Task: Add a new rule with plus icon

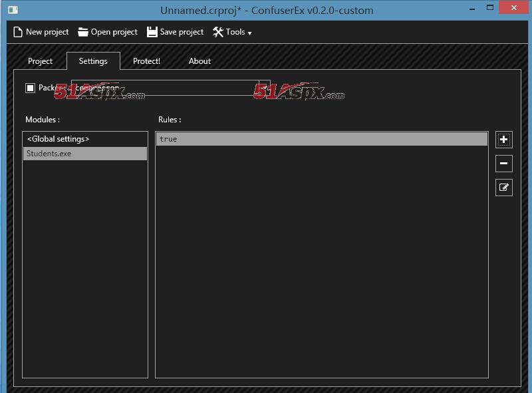Action: pos(504,140)
